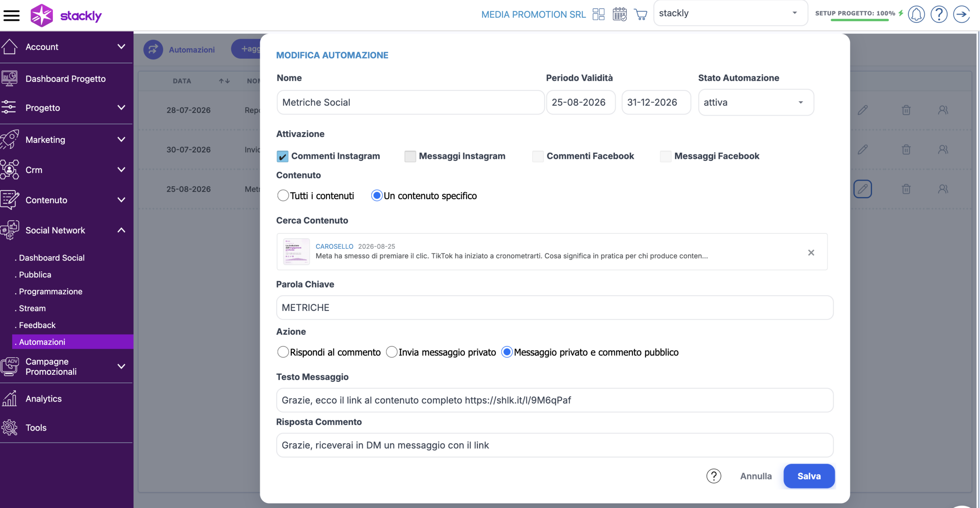Open users for the 28-07-2026 row
980x508 pixels.
[943, 110]
